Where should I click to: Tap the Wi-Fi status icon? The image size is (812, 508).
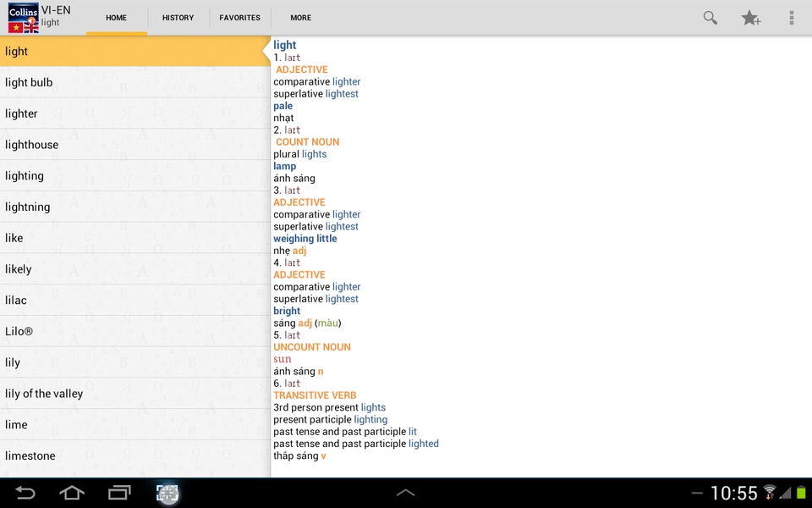pyautogui.click(x=770, y=492)
